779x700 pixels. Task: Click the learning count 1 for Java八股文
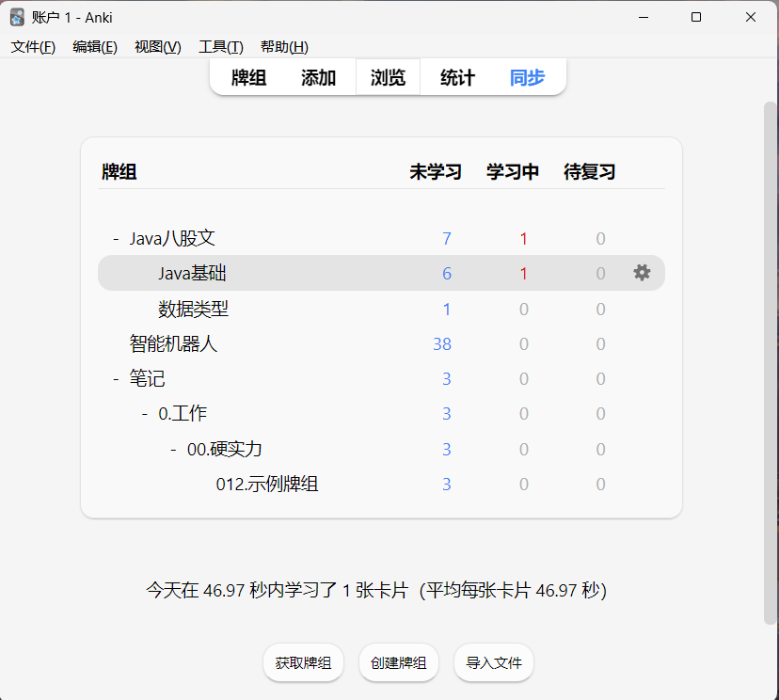click(524, 238)
